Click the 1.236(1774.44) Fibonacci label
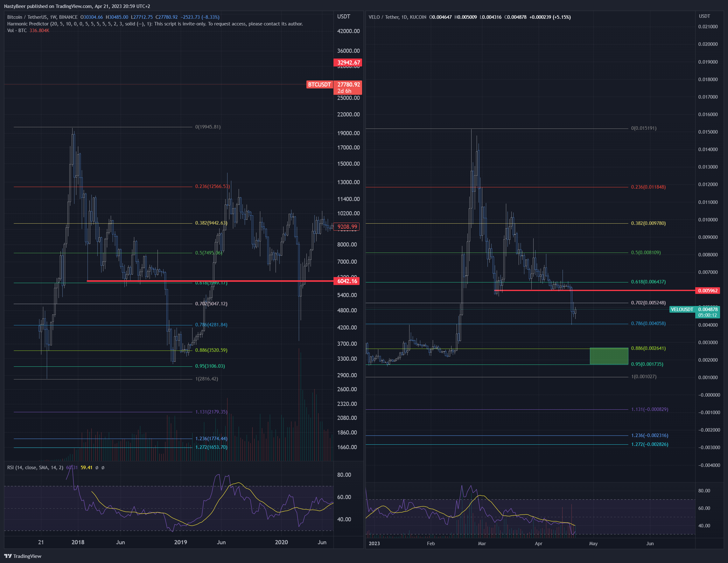 click(x=211, y=439)
